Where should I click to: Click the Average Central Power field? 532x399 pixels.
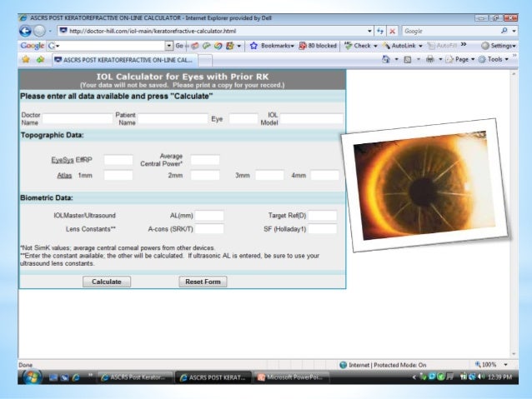point(205,160)
